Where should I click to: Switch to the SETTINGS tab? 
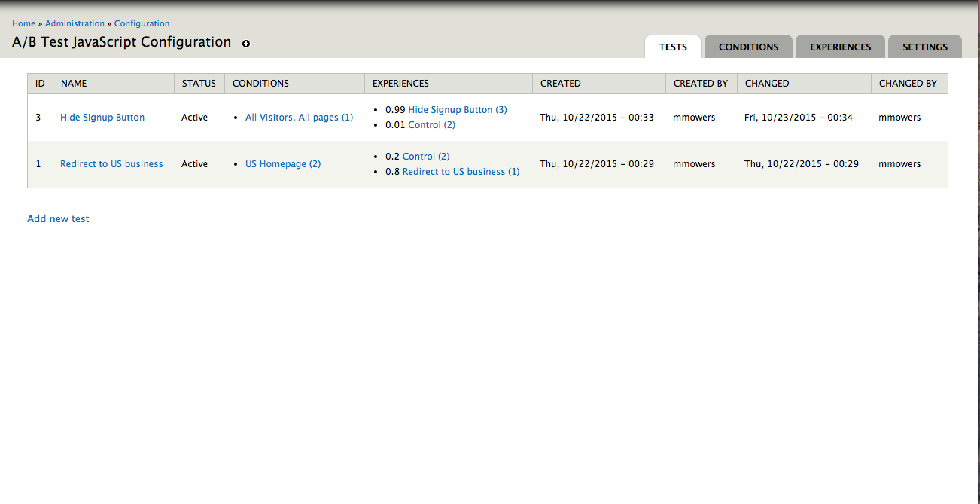924,47
